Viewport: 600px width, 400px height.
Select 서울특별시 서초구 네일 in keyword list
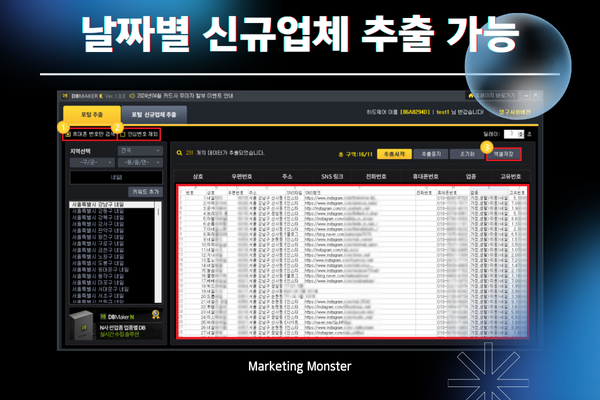pos(112,296)
